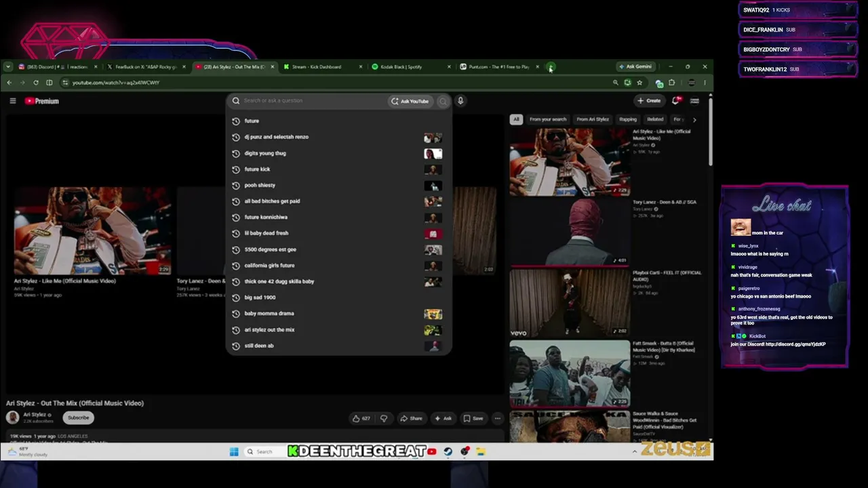Click the search magnifier button in YouTube
Image resolution: width=868 pixels, height=488 pixels.
[443, 101]
